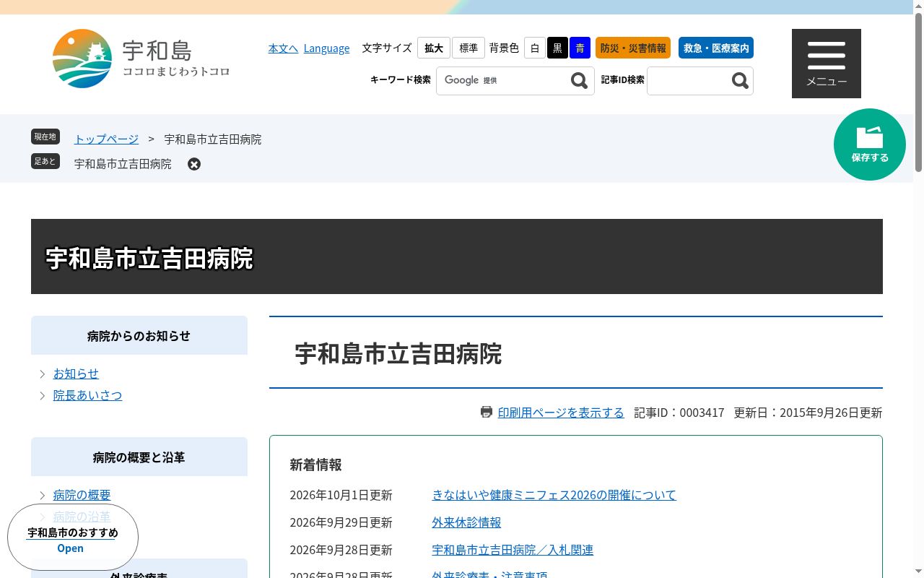
Task: Click 印刷用ページを表示する link
Action: pyautogui.click(x=561, y=413)
